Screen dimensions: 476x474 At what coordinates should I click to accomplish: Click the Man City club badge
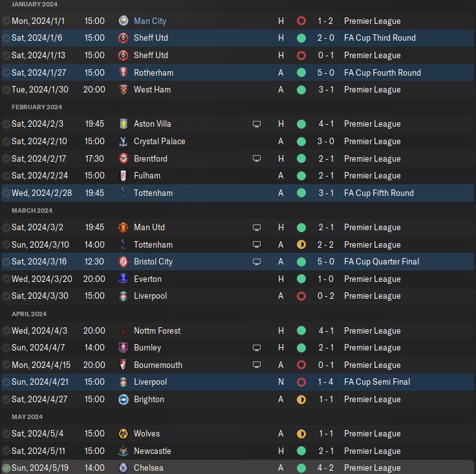point(123,21)
